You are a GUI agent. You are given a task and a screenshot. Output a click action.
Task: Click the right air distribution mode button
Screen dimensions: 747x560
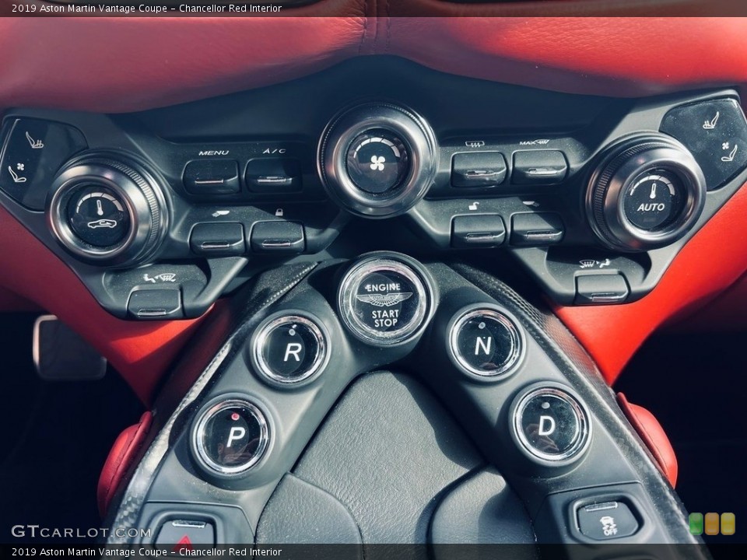point(601,288)
